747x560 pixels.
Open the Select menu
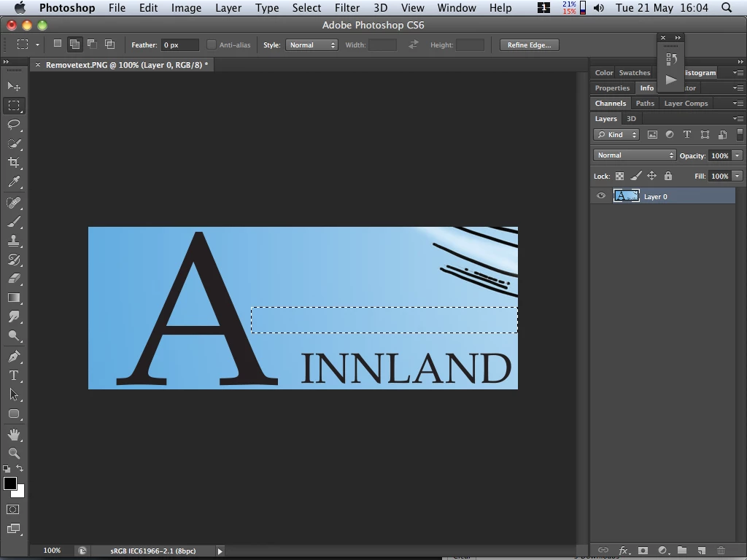(x=306, y=7)
